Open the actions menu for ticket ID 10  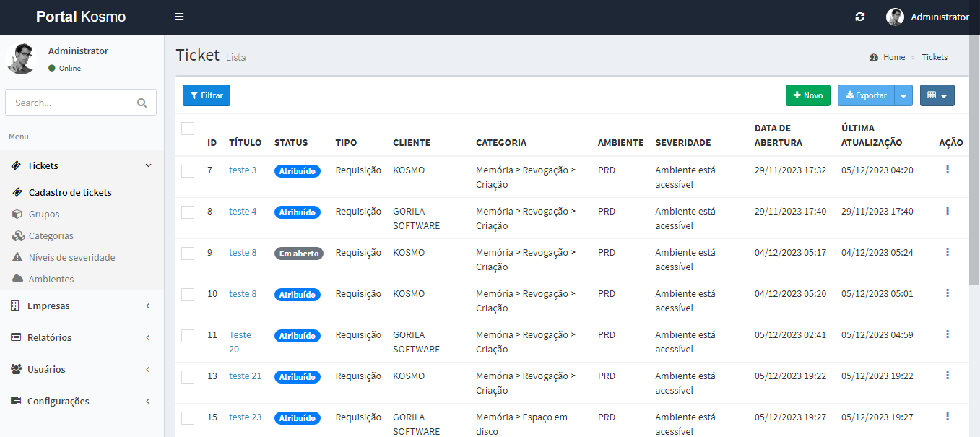(947, 293)
